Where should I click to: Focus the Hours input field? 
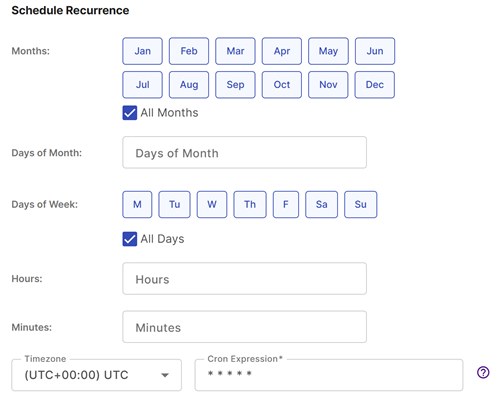245,279
